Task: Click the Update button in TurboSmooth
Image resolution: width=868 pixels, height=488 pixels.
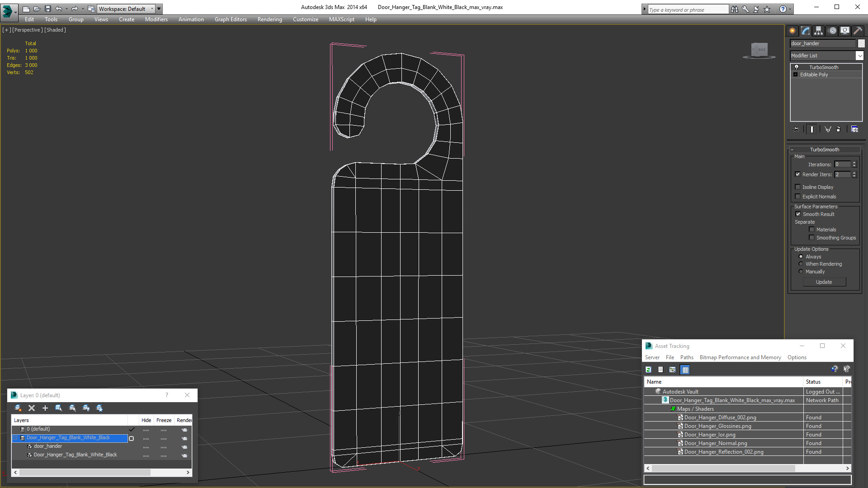Action: pos(824,282)
